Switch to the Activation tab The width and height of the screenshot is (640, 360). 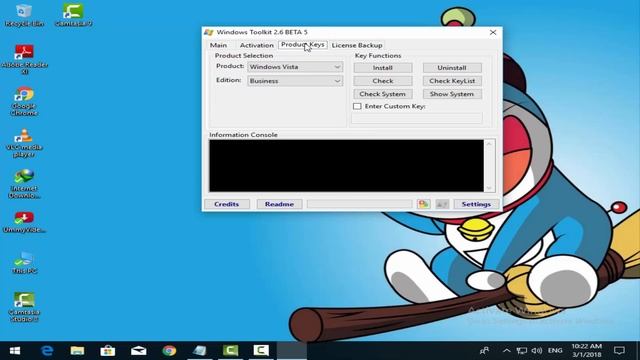tap(257, 45)
